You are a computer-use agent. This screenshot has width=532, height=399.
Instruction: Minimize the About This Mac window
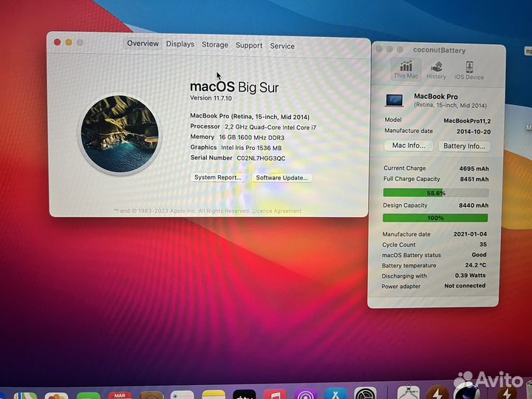pyautogui.click(x=69, y=42)
